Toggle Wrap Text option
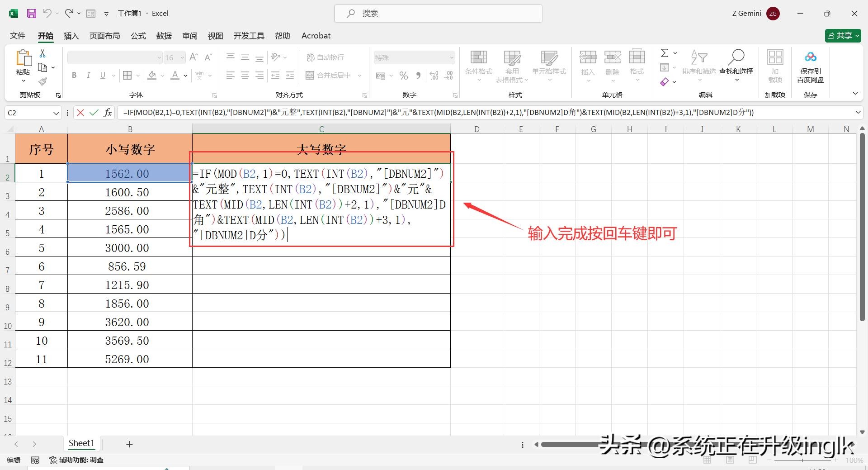 click(x=325, y=57)
